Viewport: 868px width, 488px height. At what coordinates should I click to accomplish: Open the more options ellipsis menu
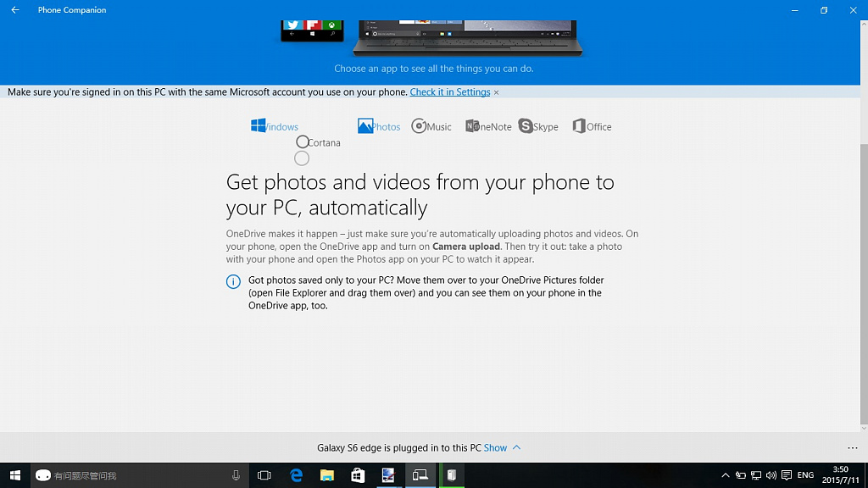click(853, 447)
